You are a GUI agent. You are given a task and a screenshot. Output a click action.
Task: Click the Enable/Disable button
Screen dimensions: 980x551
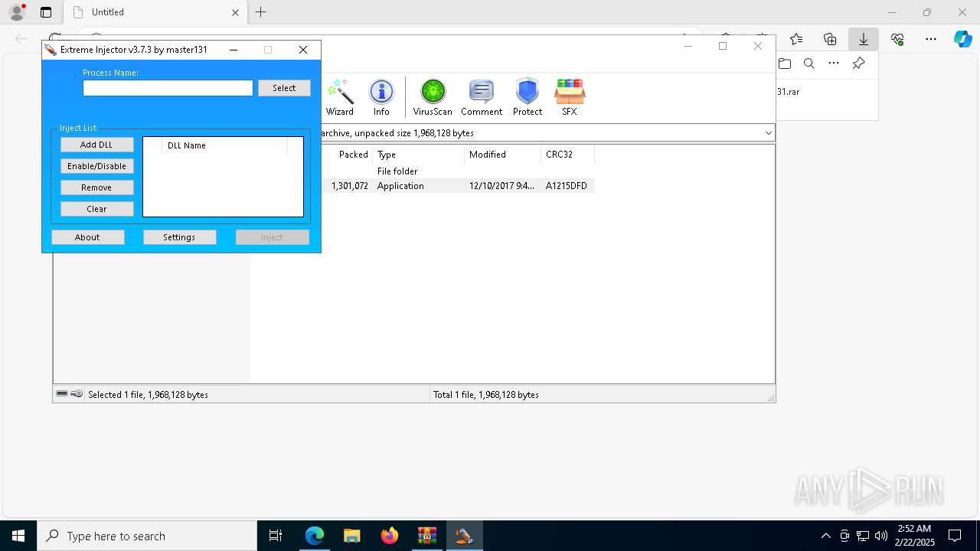coord(96,166)
